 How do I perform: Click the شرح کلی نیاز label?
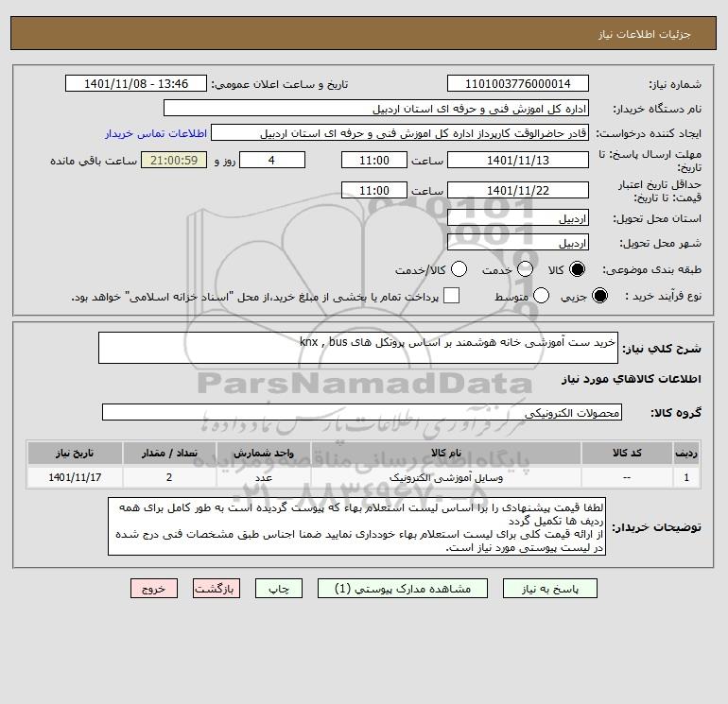(x=662, y=349)
